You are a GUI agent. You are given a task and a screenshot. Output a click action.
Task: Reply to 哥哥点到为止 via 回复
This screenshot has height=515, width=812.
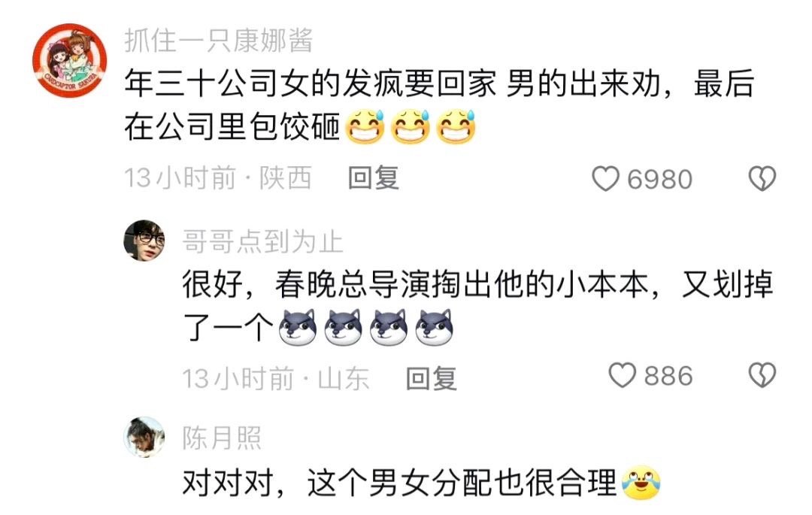click(x=432, y=378)
